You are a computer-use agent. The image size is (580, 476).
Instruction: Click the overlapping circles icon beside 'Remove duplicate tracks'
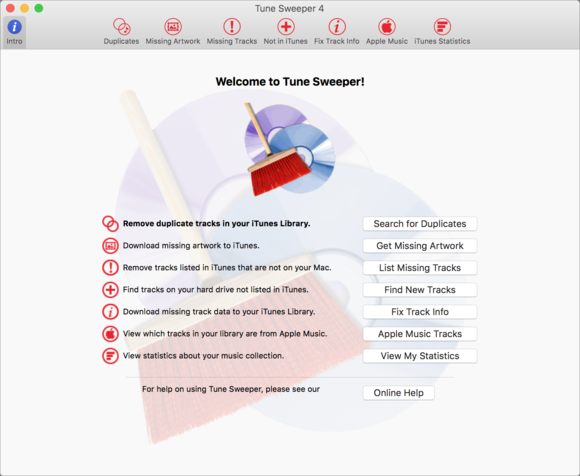pos(110,224)
